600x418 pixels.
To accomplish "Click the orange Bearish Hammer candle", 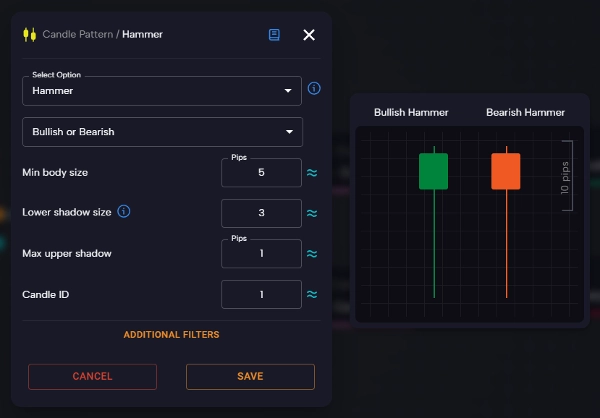I will coord(506,171).
